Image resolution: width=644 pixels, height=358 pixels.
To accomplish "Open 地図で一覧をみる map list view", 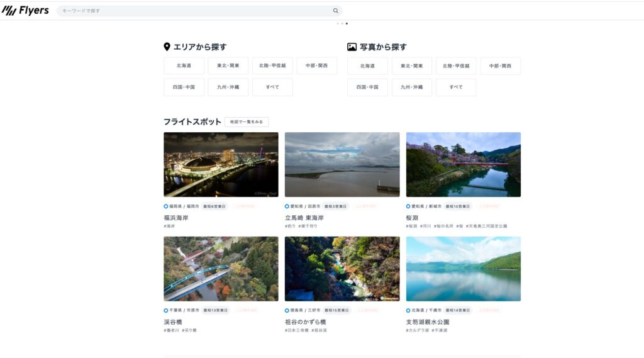I will [246, 121].
